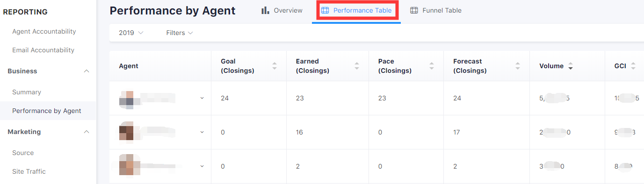The image size is (644, 184).
Task: Click the Performance by Agent page title
Action: 173,11
